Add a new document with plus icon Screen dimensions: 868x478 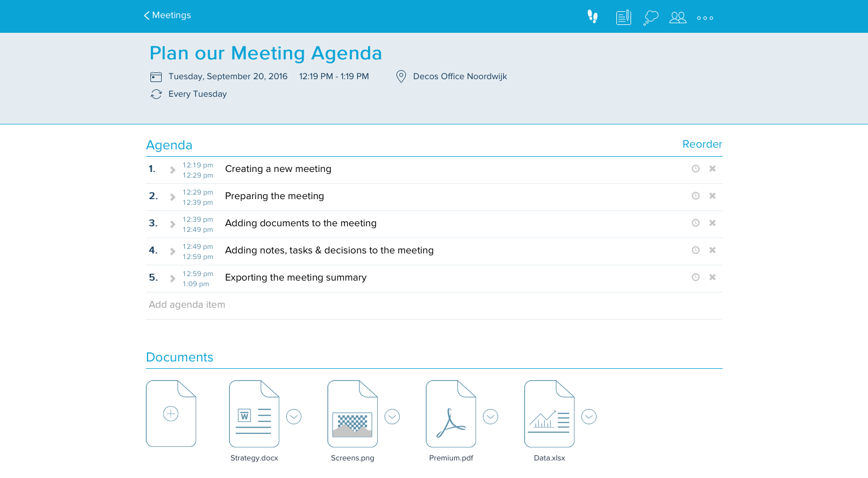coord(171,414)
